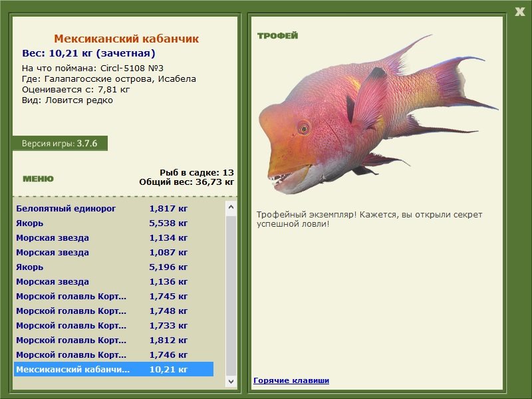The width and height of the screenshot is (532, 399).
Task: Close the trophy window with X
Action: tap(520, 12)
